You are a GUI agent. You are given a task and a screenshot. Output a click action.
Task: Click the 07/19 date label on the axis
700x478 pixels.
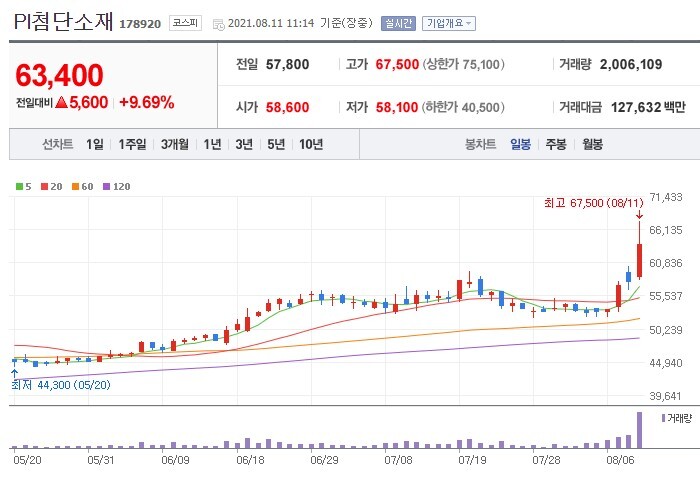[x=472, y=460]
